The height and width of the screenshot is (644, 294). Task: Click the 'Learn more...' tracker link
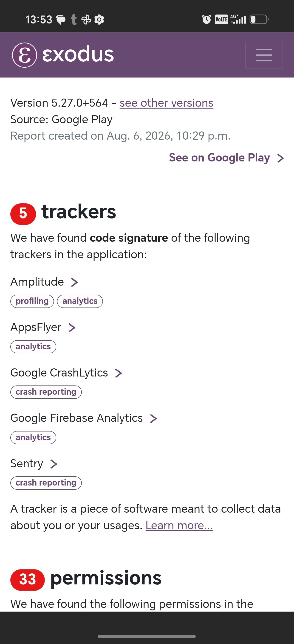pos(179,526)
